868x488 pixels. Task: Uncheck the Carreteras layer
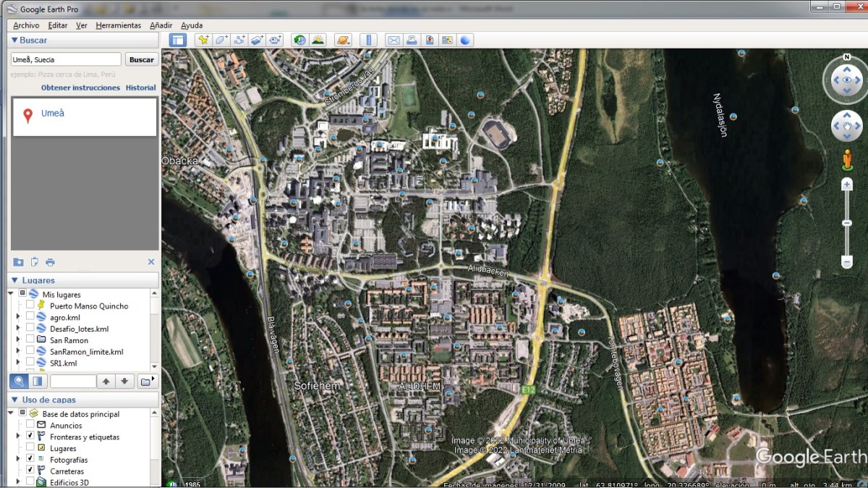30,471
